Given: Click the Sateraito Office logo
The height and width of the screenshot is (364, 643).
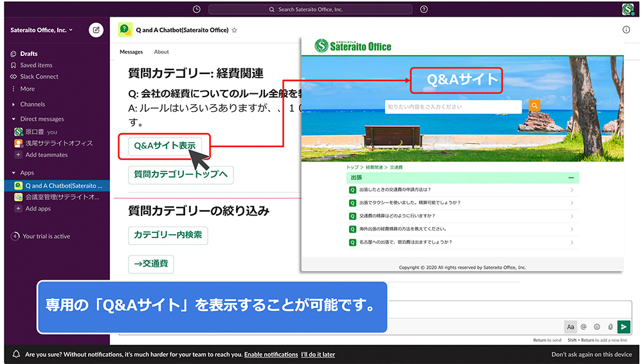Looking at the screenshot, I should pos(352,46).
